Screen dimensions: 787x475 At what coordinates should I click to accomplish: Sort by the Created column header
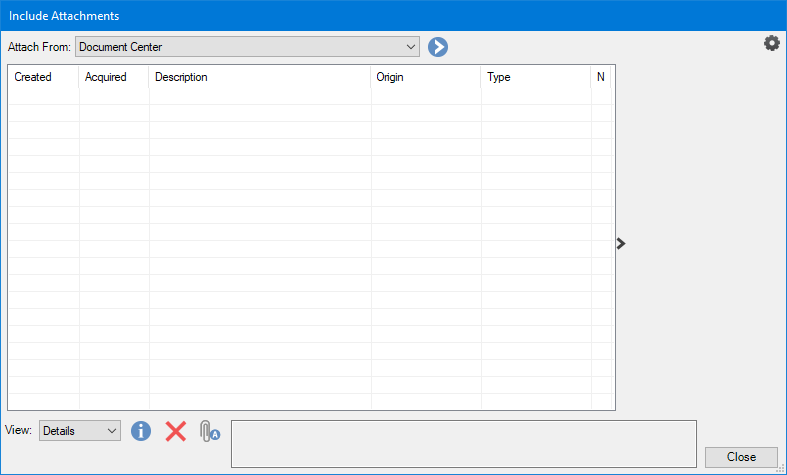click(43, 77)
